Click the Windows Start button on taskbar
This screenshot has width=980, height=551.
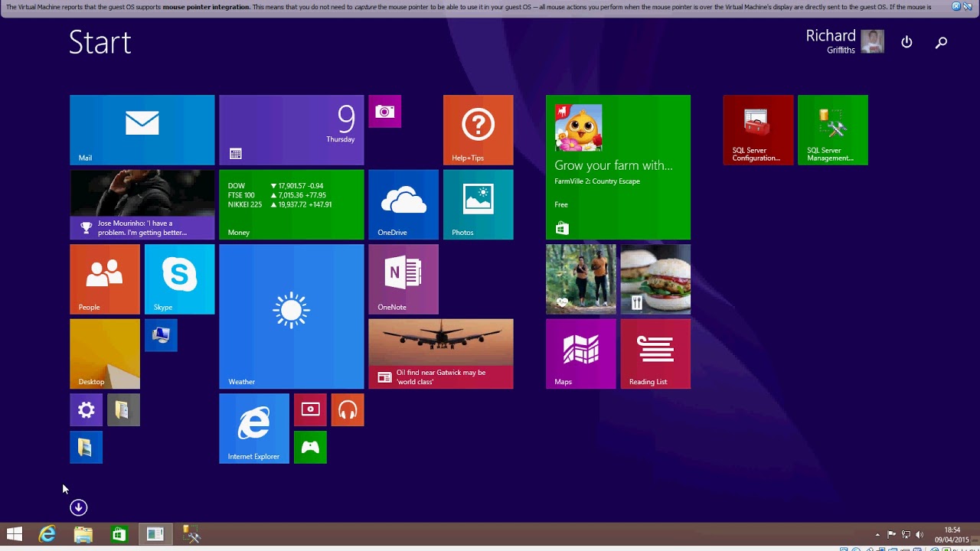coord(15,534)
